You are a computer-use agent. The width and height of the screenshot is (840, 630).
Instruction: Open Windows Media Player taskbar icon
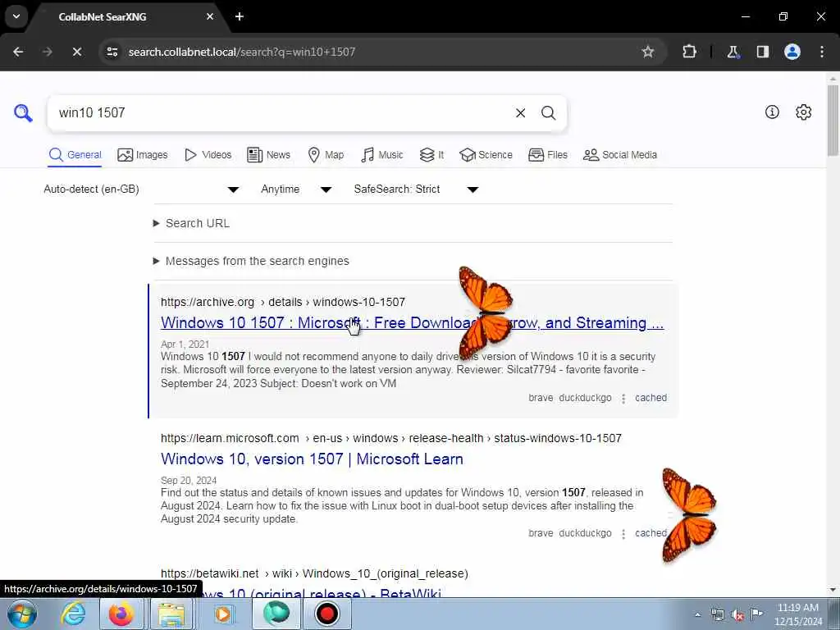click(x=223, y=614)
